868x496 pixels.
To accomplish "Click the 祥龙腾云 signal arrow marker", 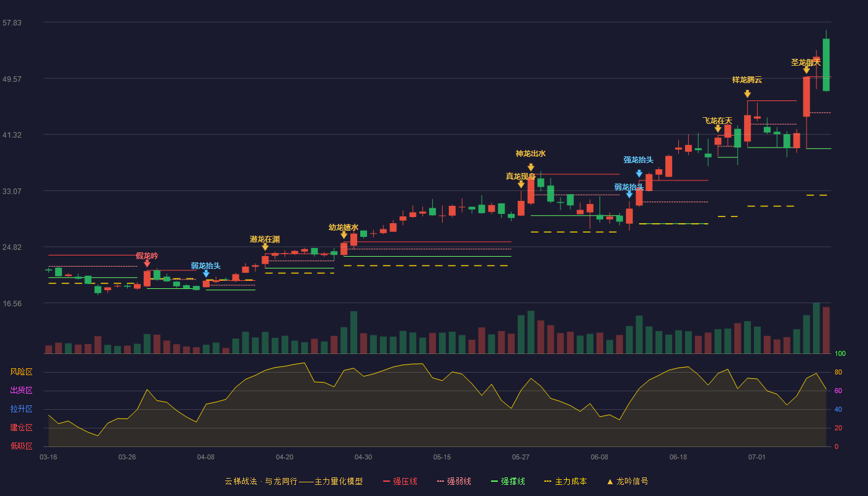I will point(748,94).
